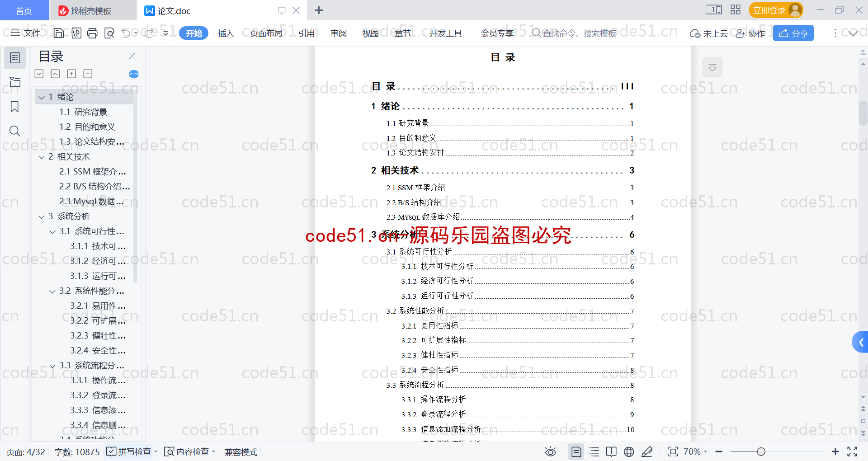Open the 引用 ribbon tab
Image resolution: width=868 pixels, height=461 pixels.
306,33
